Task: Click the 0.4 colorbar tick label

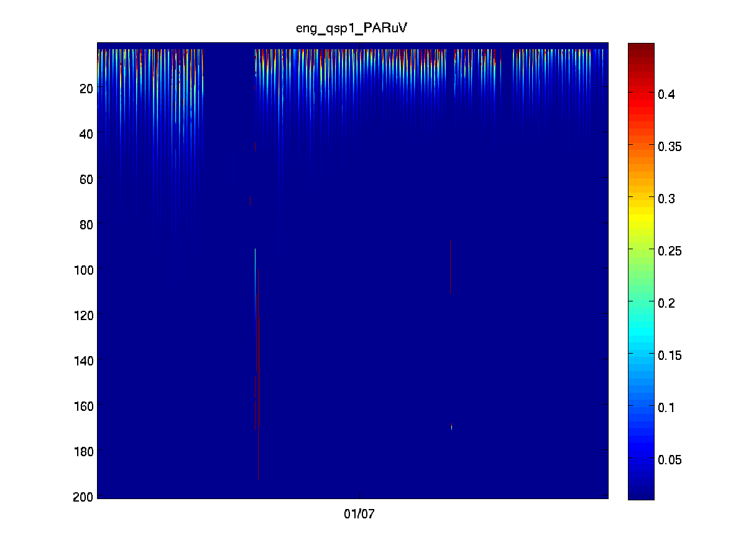Action: pyautogui.click(x=668, y=94)
